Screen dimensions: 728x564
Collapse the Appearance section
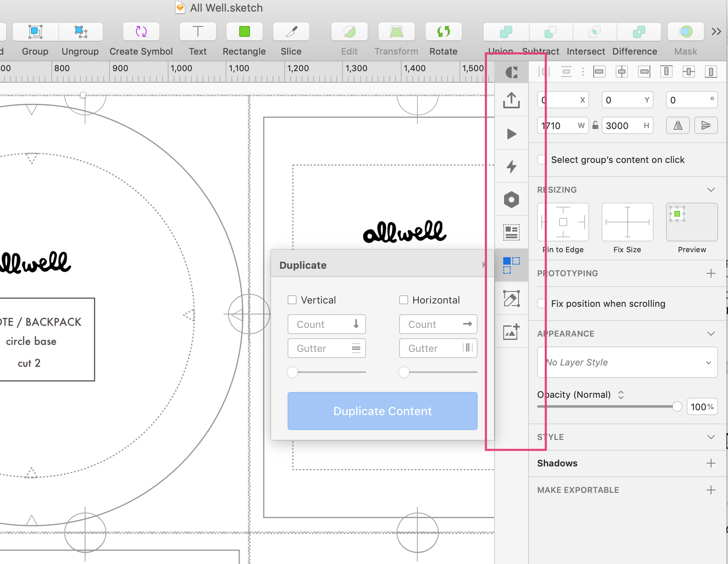tap(711, 334)
